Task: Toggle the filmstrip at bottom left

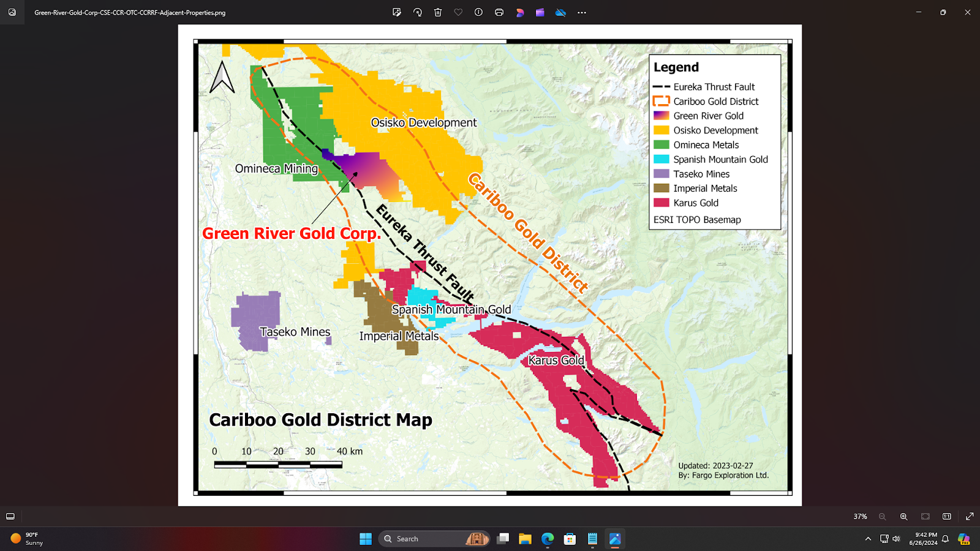Action: click(10, 517)
